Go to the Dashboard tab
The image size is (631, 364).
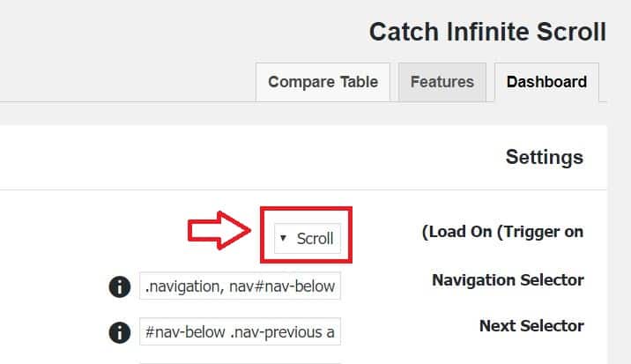546,82
